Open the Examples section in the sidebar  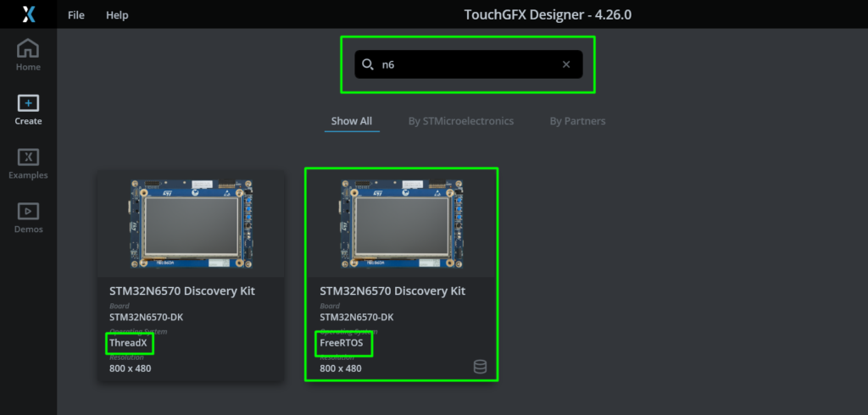[28, 163]
